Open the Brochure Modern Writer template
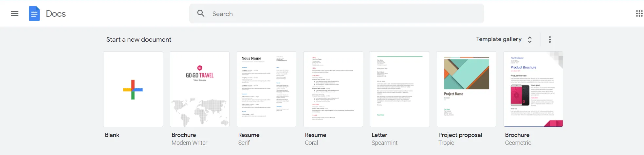This screenshot has width=644, height=155. [x=200, y=89]
